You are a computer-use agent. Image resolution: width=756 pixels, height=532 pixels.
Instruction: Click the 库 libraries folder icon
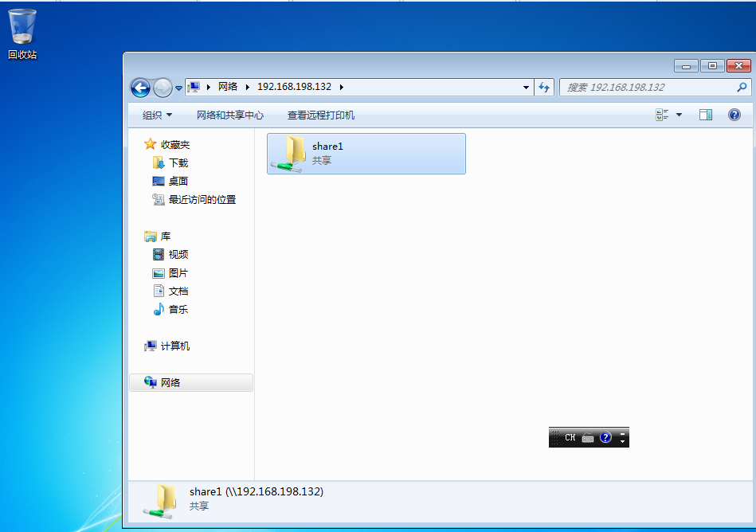pyautogui.click(x=151, y=236)
